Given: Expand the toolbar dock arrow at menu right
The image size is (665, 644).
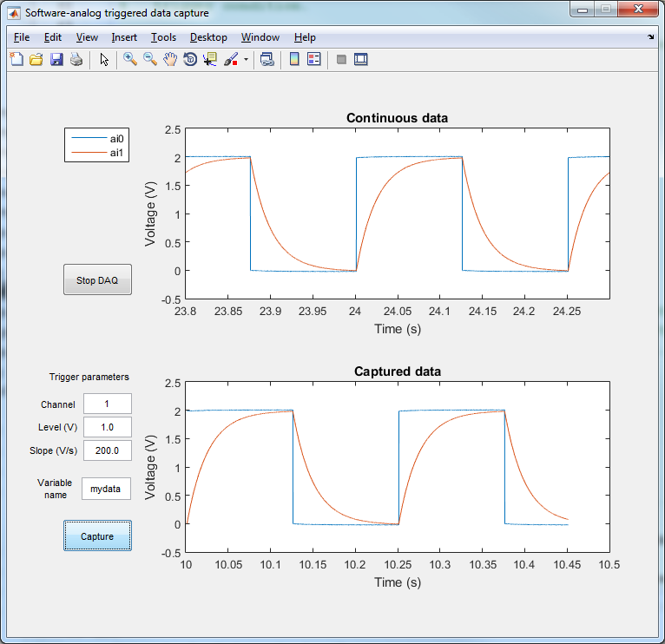Looking at the screenshot, I should coord(651,37).
